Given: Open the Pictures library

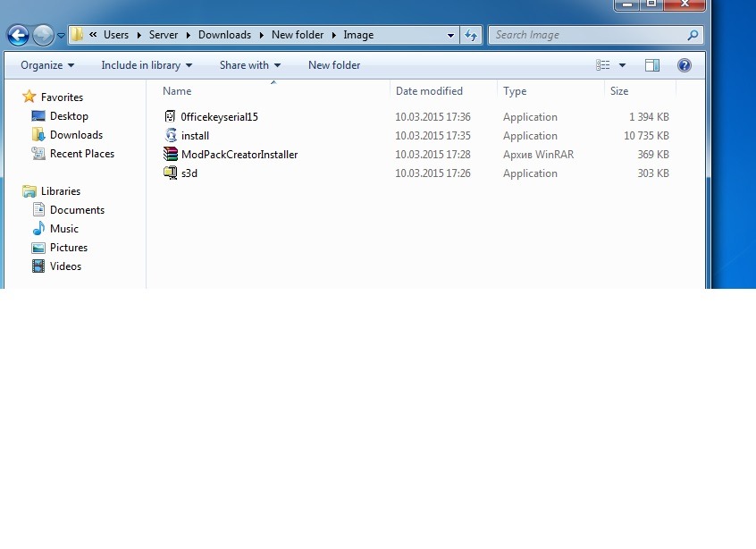Looking at the screenshot, I should click(69, 248).
